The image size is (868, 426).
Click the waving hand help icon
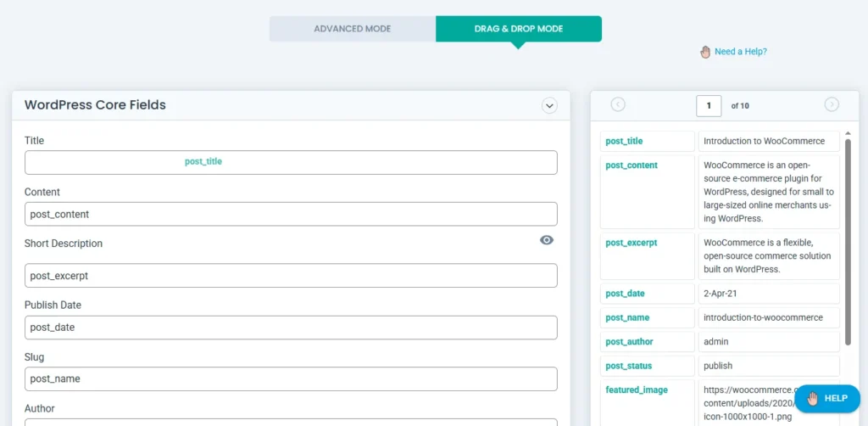(705, 52)
